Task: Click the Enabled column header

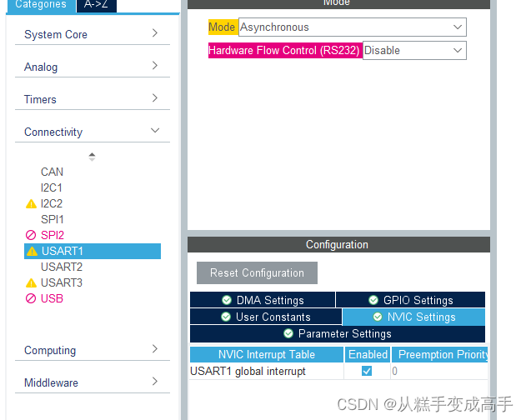Action: (x=368, y=355)
